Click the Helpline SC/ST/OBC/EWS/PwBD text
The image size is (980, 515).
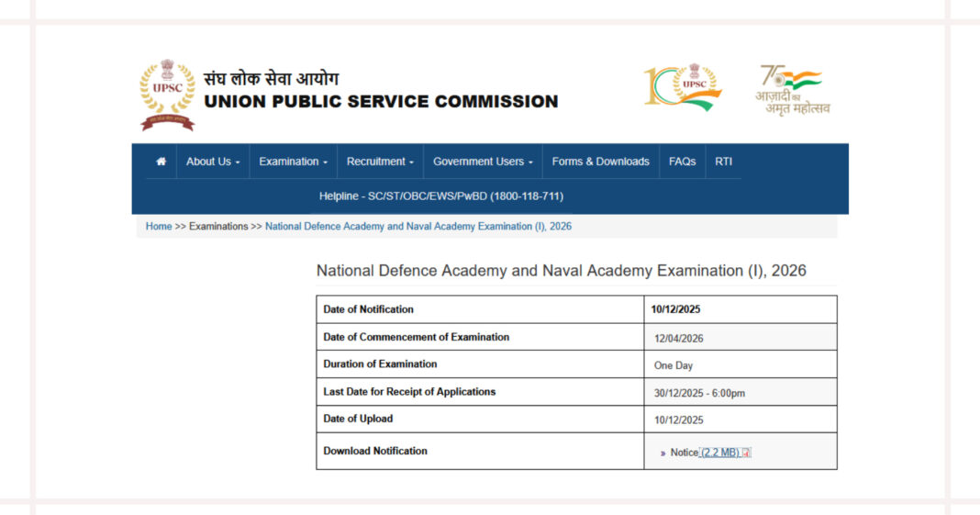(441, 196)
